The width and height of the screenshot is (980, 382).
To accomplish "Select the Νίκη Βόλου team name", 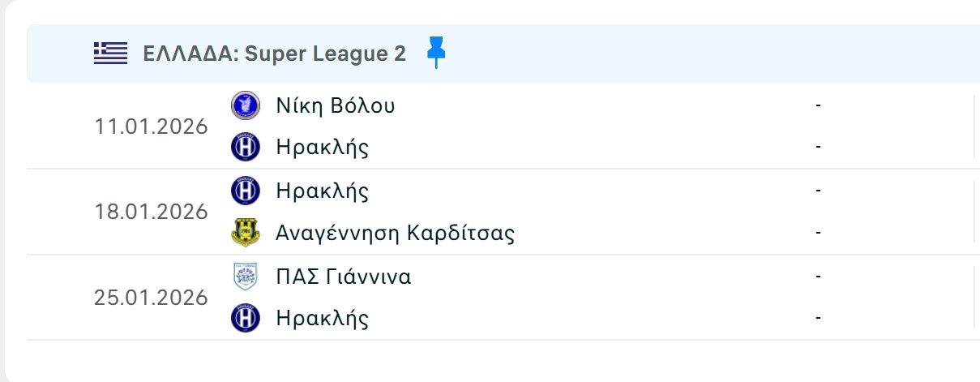I will 336,105.
